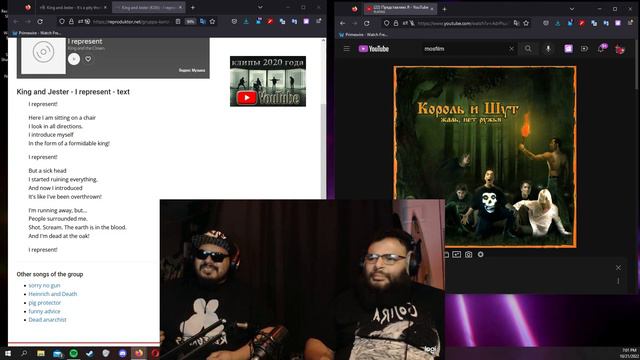This screenshot has width=640, height=360.
Task: Open a new tab in the YouTube window
Action: click(444, 9)
